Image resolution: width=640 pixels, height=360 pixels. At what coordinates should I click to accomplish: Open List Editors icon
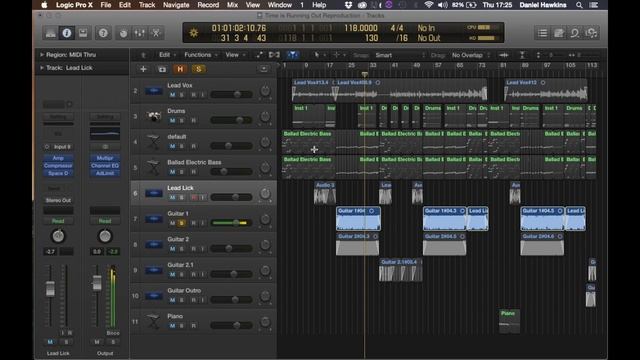542,33
